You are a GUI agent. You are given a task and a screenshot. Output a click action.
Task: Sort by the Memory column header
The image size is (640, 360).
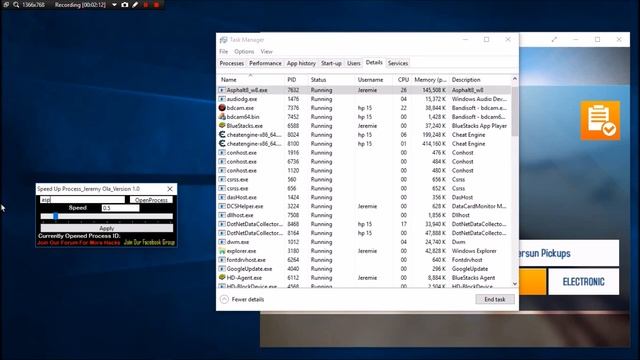[x=430, y=80]
